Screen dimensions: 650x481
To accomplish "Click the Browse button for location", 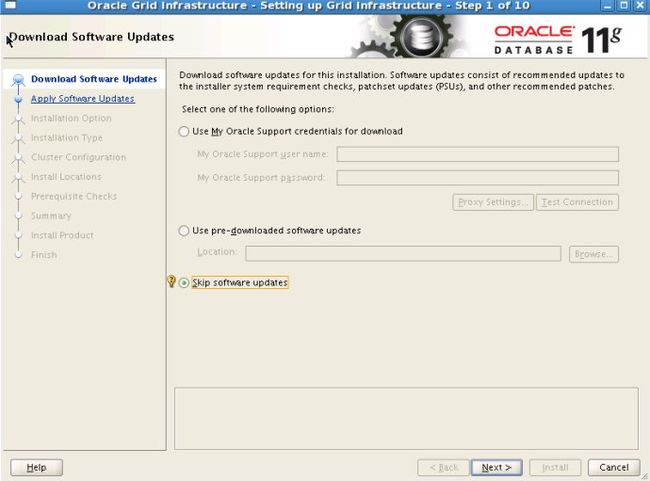I will pos(594,254).
